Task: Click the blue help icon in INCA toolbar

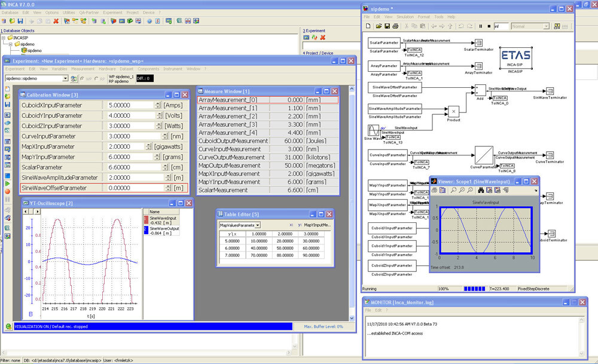Action: pyautogui.click(x=149, y=21)
